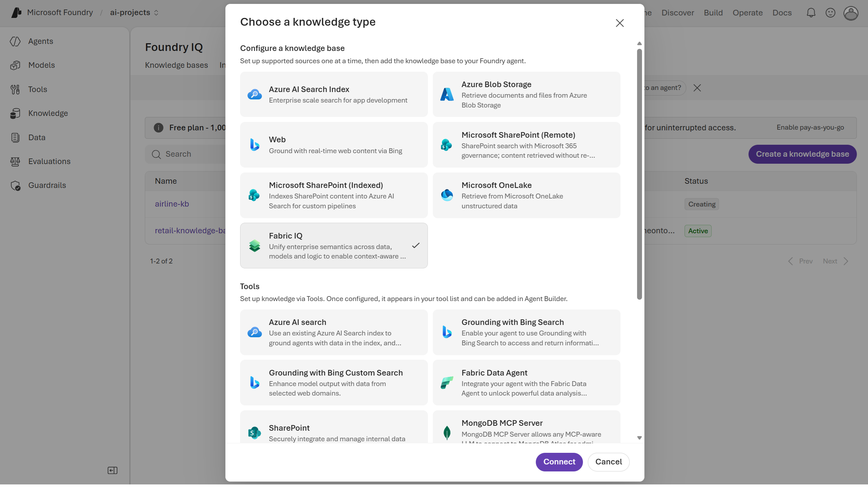Click the Azure AI search tool icon
Viewport: 868px width, 489px height.
(255, 332)
